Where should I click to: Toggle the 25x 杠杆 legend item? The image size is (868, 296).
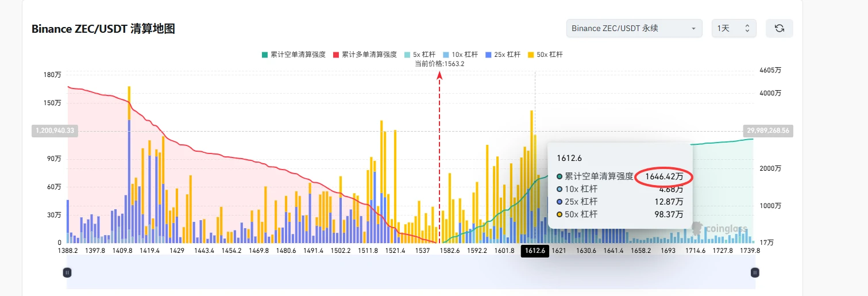[x=503, y=55]
